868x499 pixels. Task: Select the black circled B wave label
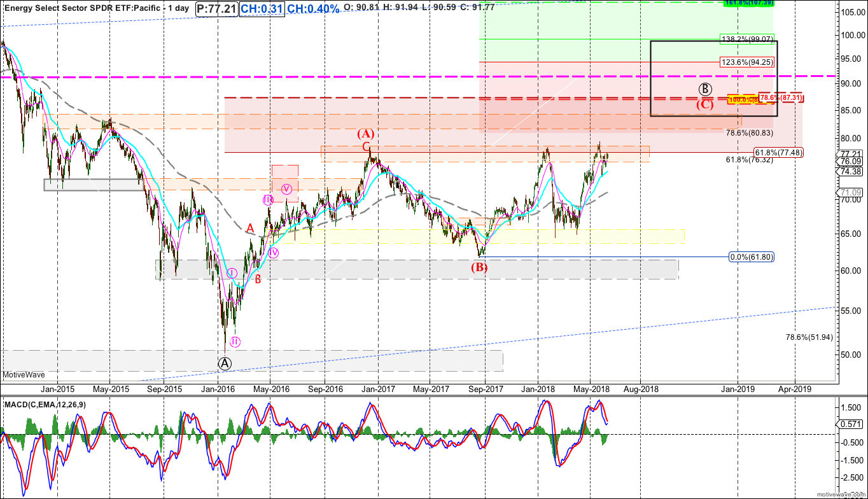click(705, 89)
